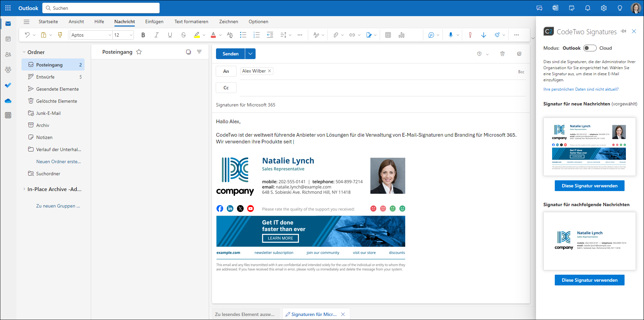The height and width of the screenshot is (320, 644).
Task: Start dictation with microphone icon
Action: 451,35
